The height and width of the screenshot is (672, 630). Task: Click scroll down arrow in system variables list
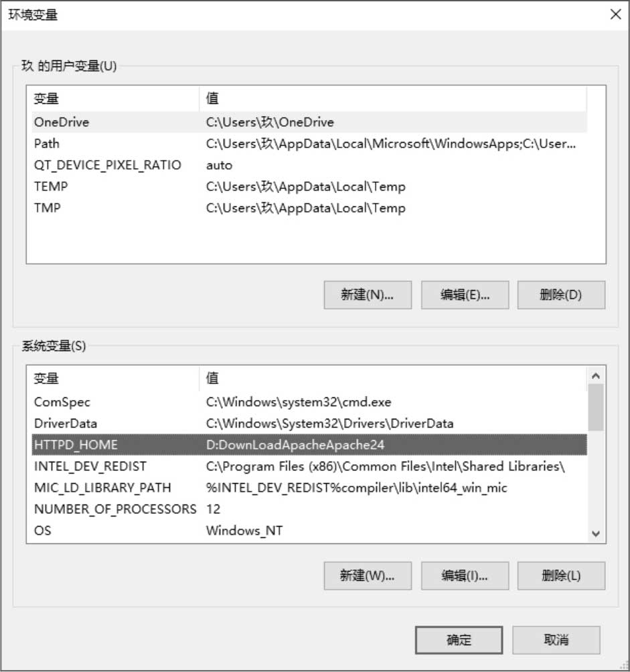pos(596,533)
